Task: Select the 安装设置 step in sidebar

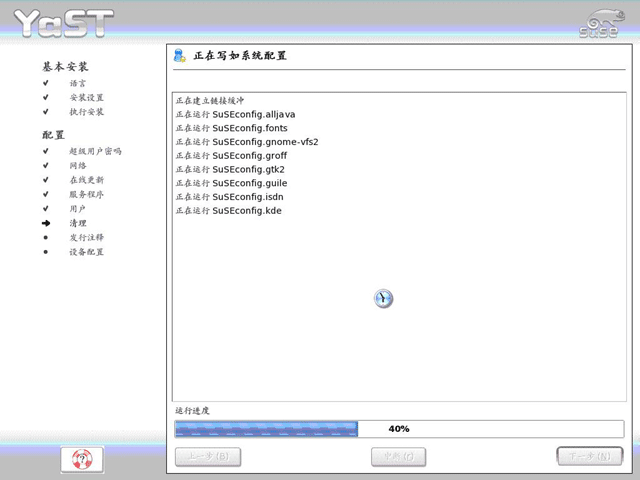Action: pos(87,98)
